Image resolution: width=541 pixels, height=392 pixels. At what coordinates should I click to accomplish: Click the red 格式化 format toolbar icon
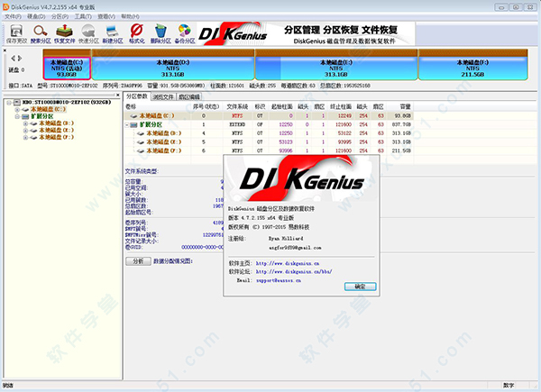pos(137,31)
